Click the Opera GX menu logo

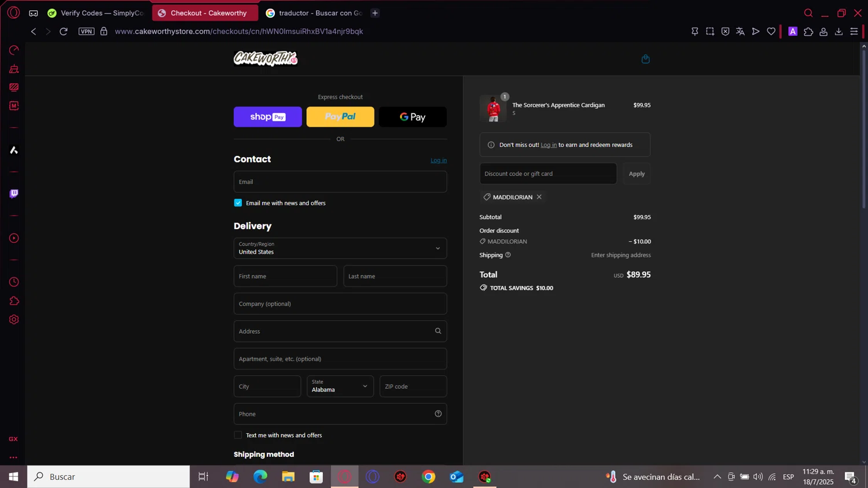13,12
